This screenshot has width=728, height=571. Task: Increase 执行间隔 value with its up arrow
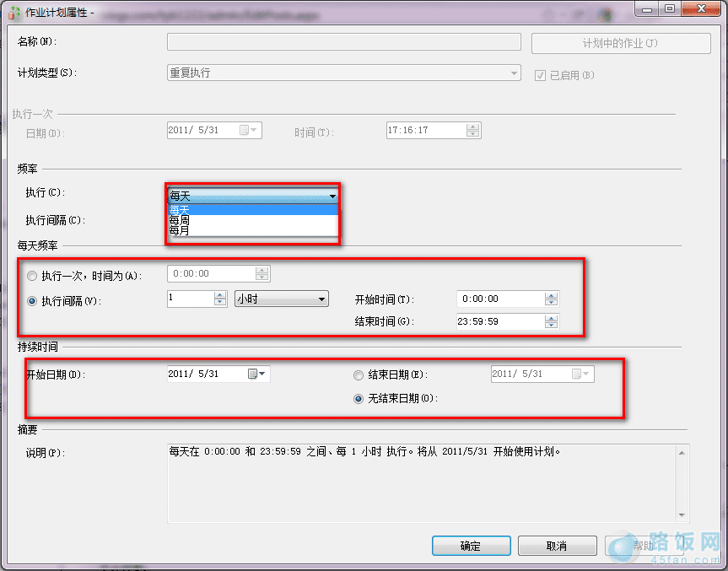click(220, 294)
